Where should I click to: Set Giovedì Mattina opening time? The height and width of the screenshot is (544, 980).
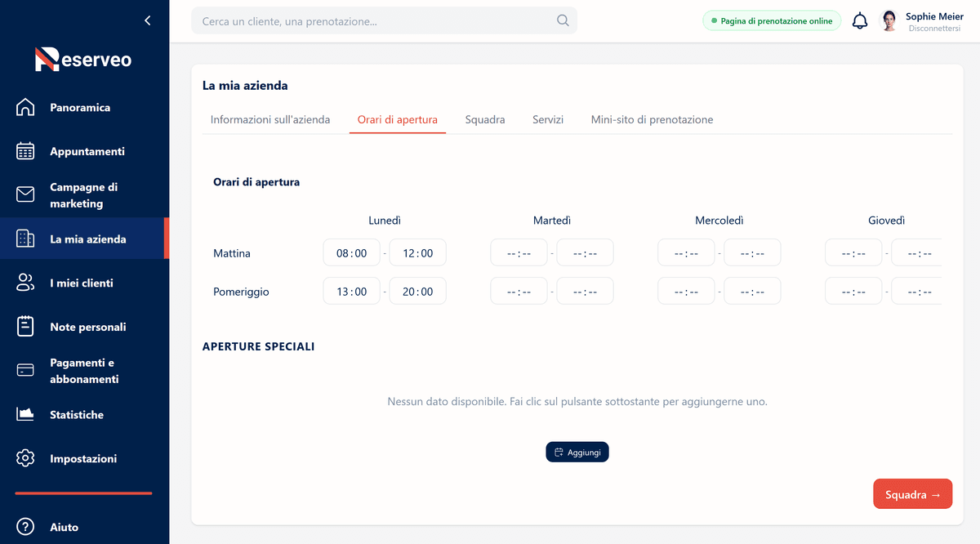(x=853, y=253)
